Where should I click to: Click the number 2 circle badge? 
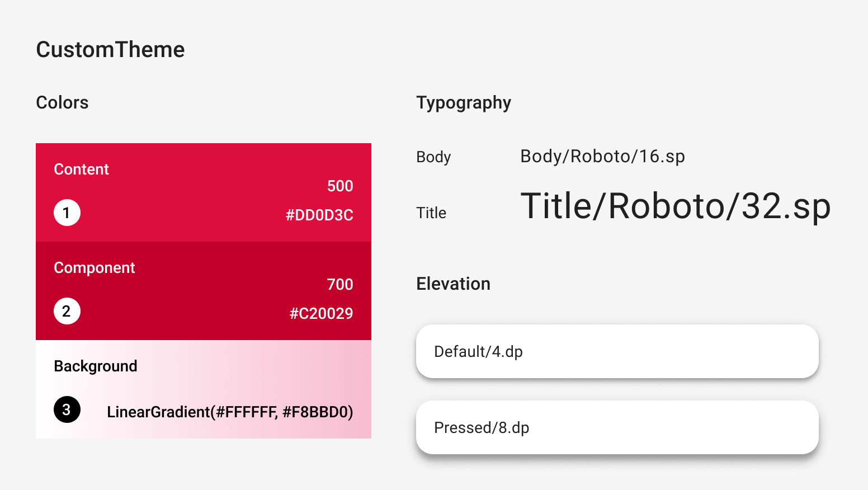[x=67, y=311]
